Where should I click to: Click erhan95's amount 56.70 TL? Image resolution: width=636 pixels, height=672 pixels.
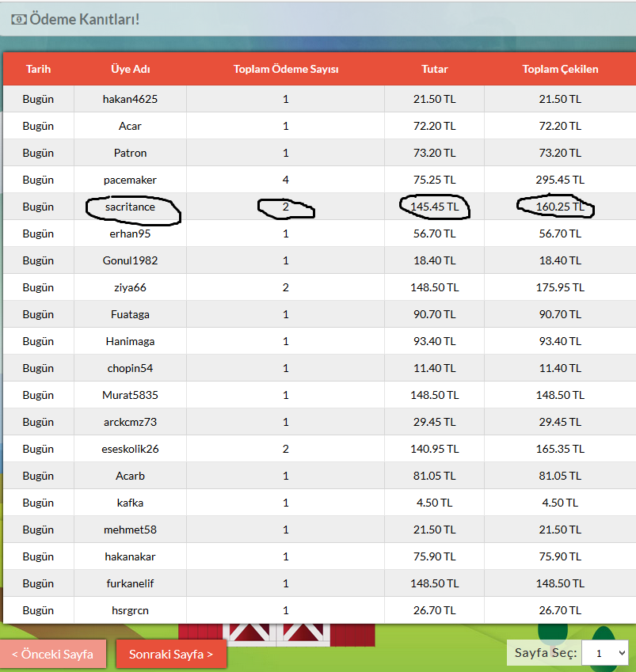coord(435,233)
